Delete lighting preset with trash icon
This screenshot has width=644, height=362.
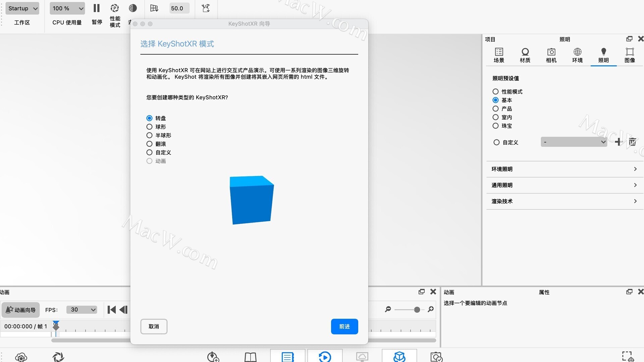point(632,142)
